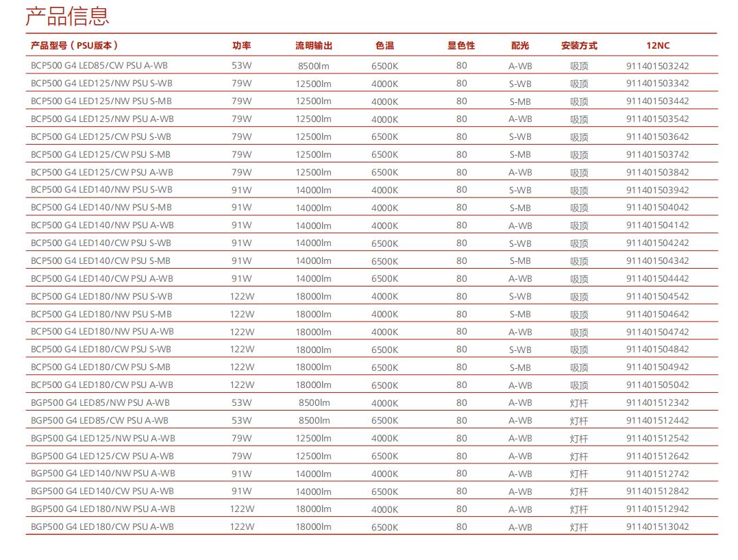Click the 12NC code 911401504642
The width and height of the screenshot is (738, 560).
click(657, 314)
